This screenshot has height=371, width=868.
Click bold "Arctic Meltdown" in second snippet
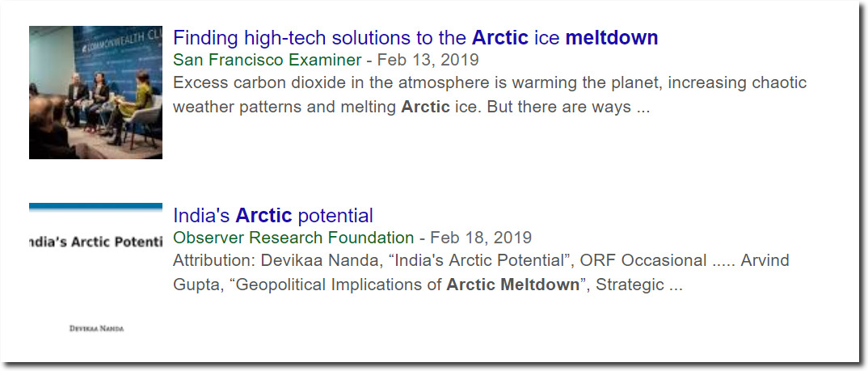tap(512, 285)
